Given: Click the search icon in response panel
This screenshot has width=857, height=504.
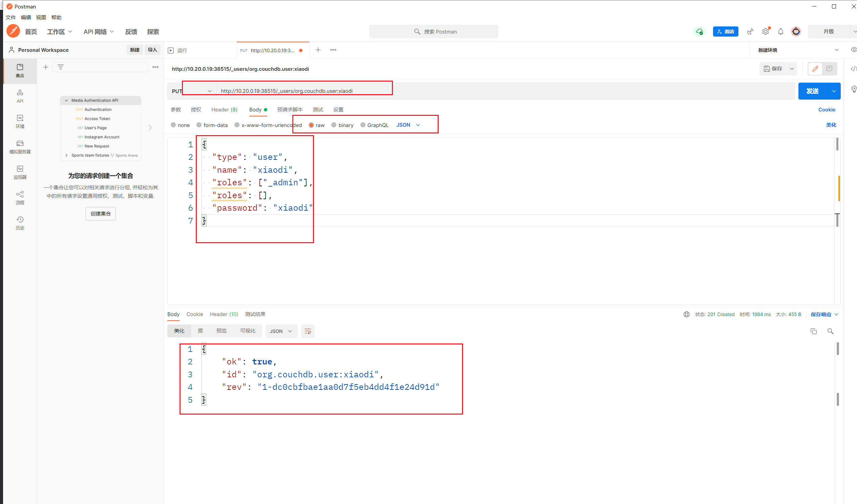Looking at the screenshot, I should pyautogui.click(x=830, y=331).
